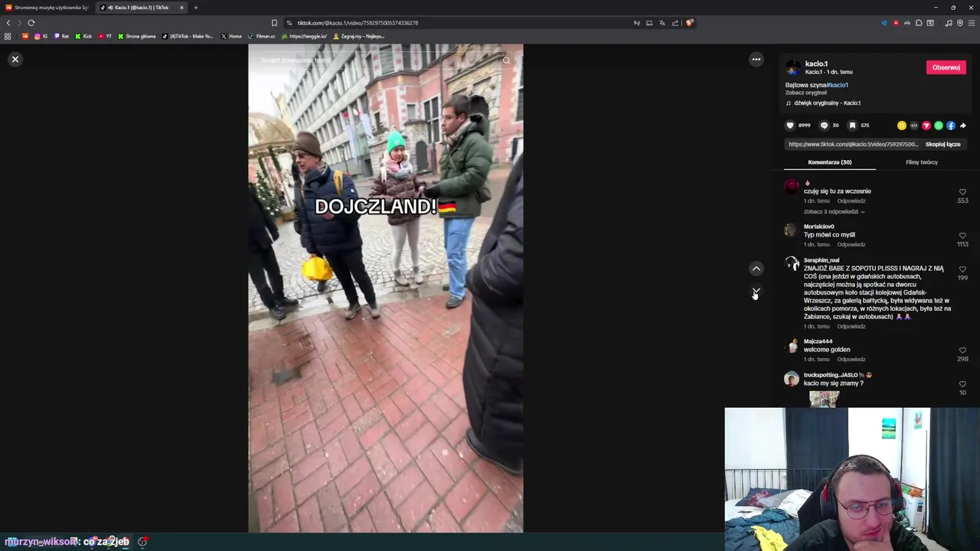Share video to WhatsApp
Viewport: 980px width, 551px height.
[939, 126]
